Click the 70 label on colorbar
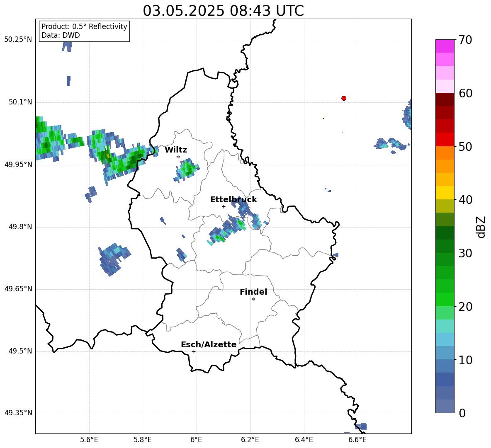The height and width of the screenshot is (448, 491). click(x=465, y=40)
